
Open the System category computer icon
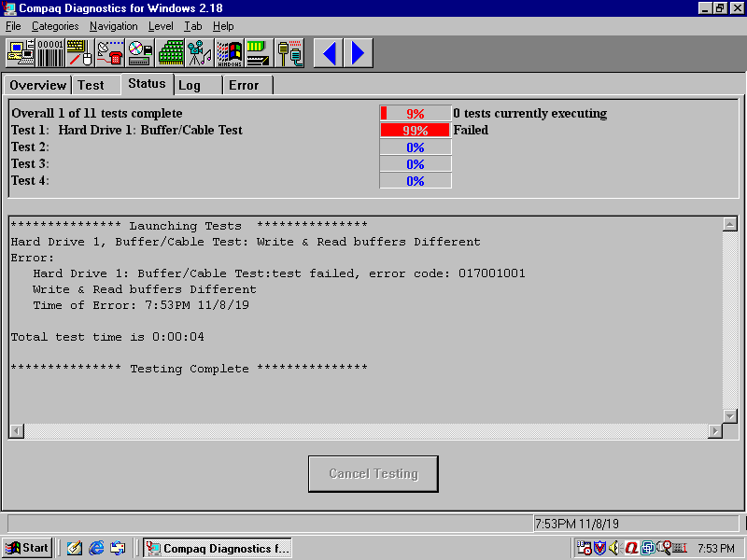pos(21,53)
